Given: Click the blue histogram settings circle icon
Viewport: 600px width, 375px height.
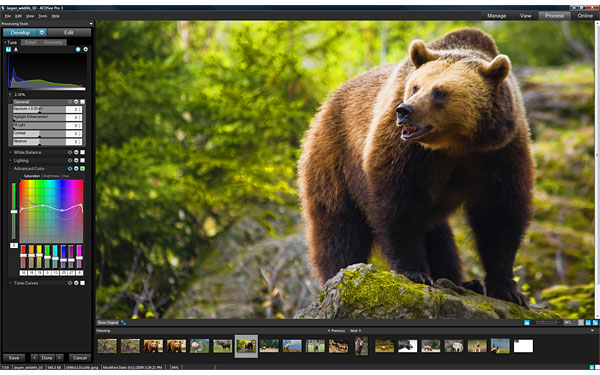Looking at the screenshot, I should tap(78, 49).
